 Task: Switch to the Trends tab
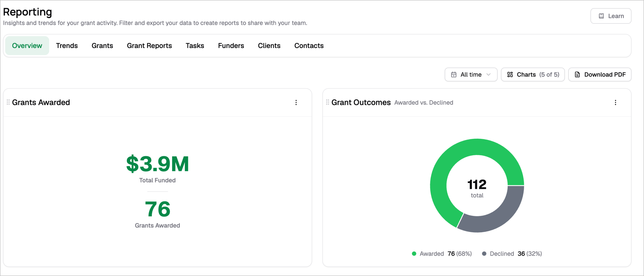click(x=67, y=46)
